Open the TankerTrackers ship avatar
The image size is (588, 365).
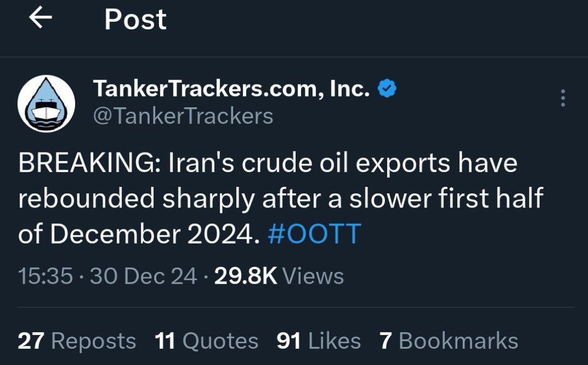[46, 104]
